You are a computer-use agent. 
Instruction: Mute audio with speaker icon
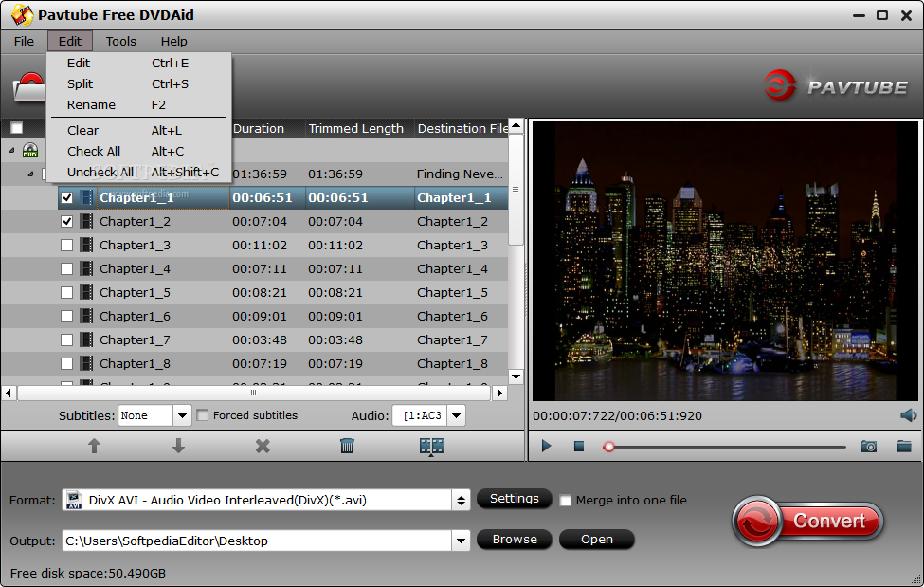(908, 415)
